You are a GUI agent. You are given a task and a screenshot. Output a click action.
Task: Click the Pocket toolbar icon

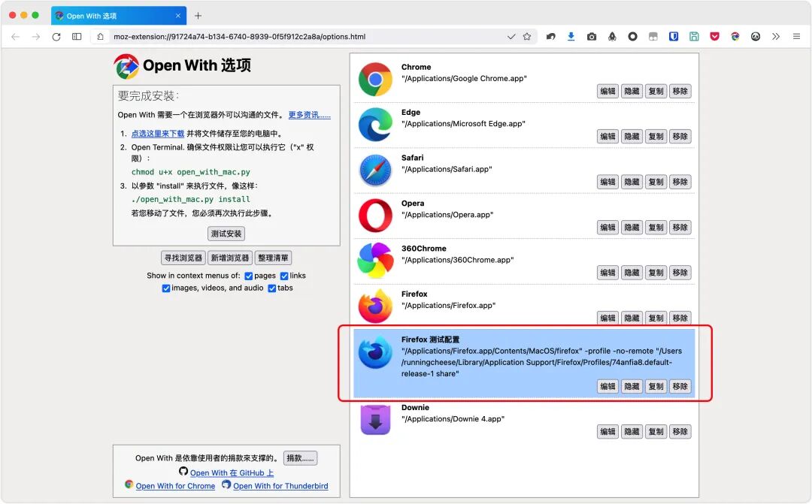click(715, 37)
